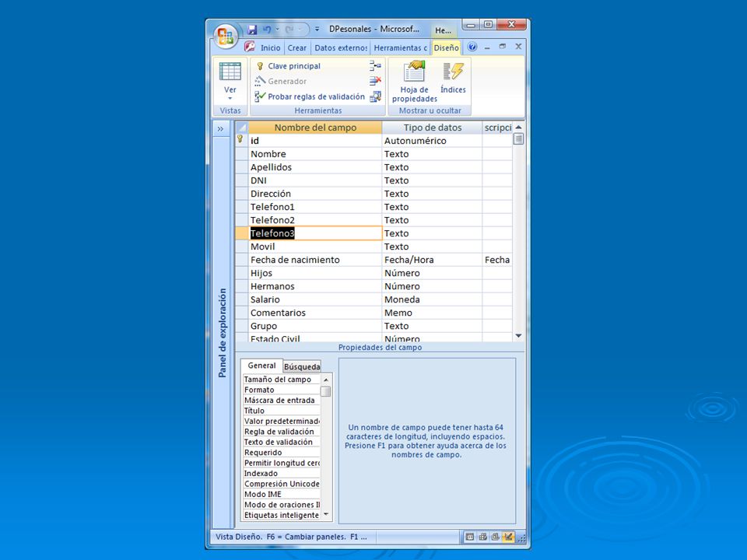
Task: Switch to PivotTable view status icon
Action: coord(482,537)
